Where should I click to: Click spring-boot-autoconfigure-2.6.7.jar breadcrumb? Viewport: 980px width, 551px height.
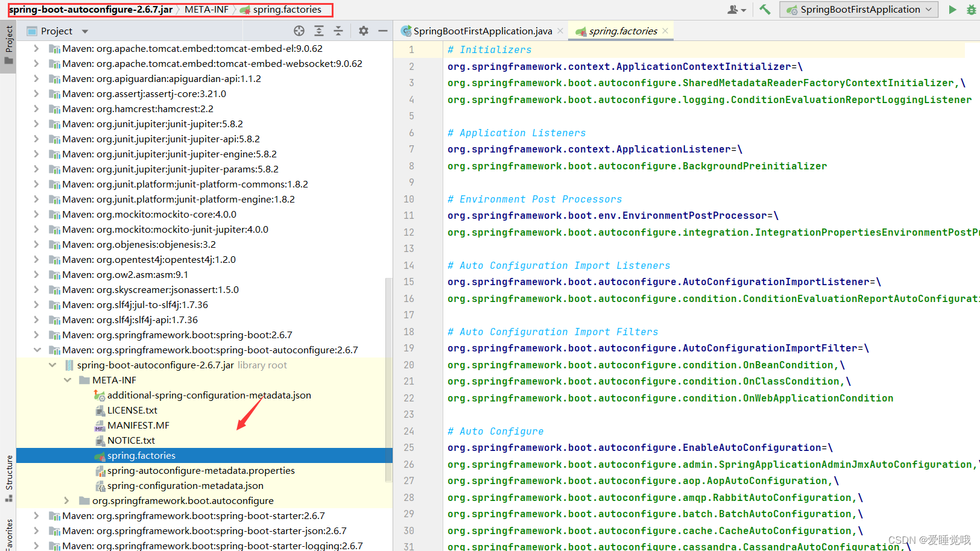tap(90, 10)
